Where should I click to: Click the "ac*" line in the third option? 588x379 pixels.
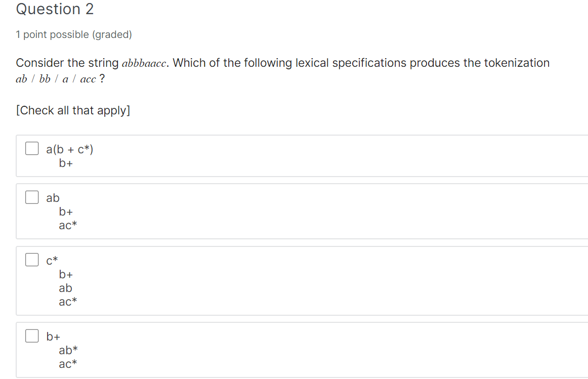pyautogui.click(x=67, y=302)
